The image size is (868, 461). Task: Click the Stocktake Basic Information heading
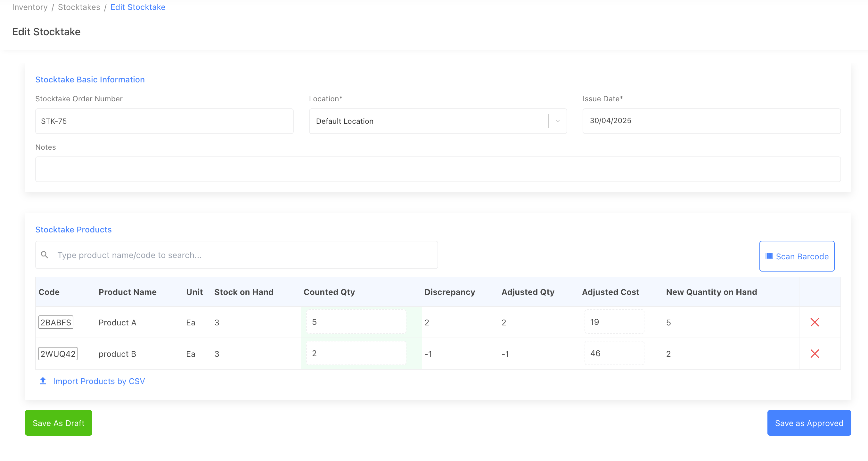tap(90, 79)
